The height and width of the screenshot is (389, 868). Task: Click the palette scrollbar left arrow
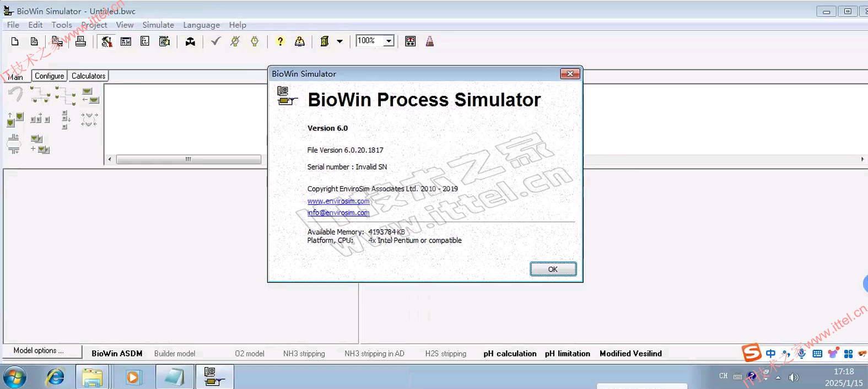tap(110, 159)
